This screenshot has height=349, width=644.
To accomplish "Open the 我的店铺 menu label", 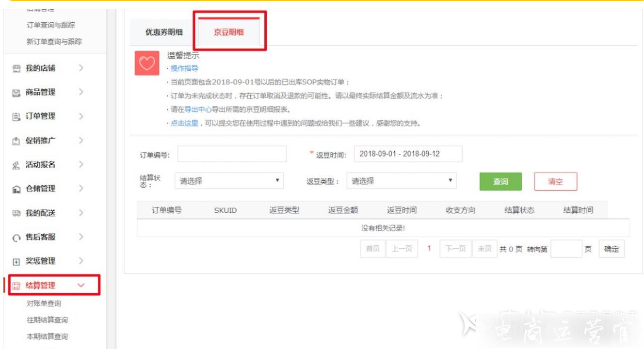I will click(40, 68).
